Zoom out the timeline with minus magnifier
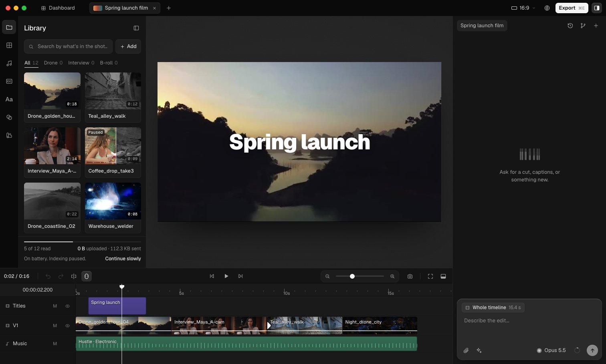The height and width of the screenshot is (364, 606). click(x=327, y=276)
